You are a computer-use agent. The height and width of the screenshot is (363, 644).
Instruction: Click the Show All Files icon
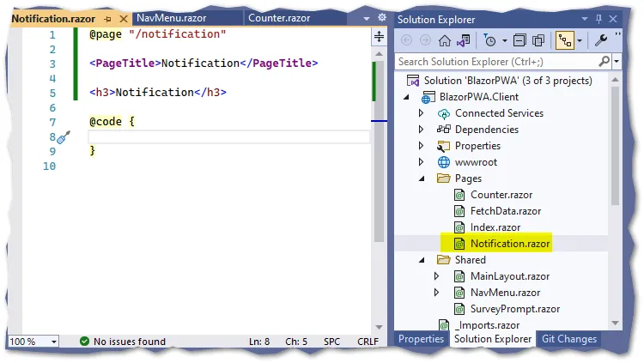click(x=538, y=40)
